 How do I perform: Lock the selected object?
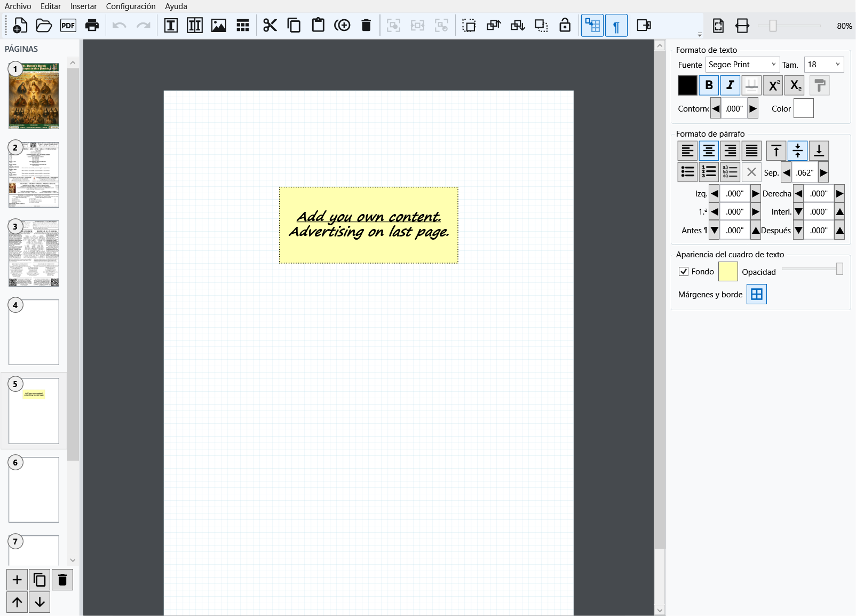pyautogui.click(x=565, y=25)
